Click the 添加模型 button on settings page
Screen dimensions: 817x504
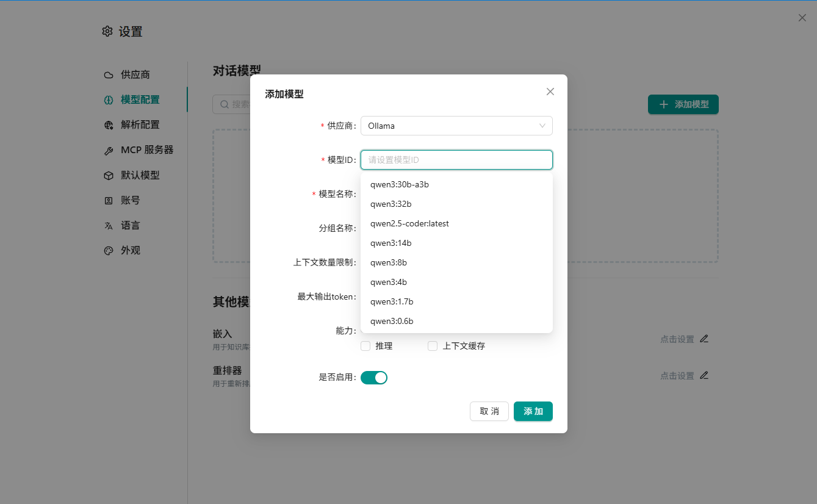tap(683, 104)
